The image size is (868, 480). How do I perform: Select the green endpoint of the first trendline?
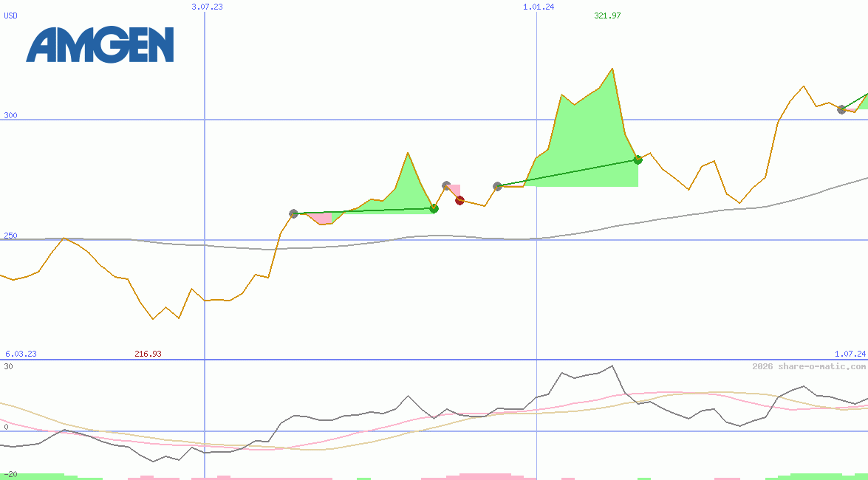click(x=434, y=208)
